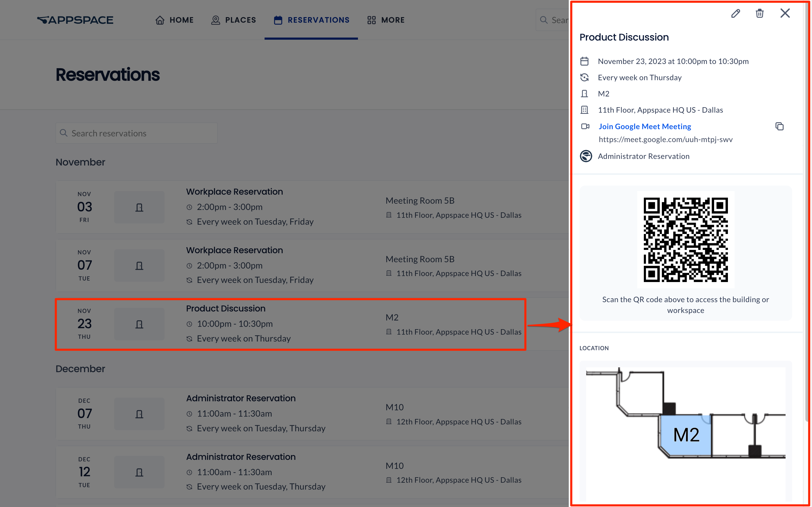This screenshot has width=812, height=507.
Task: Open the Places tab
Action: (233, 20)
